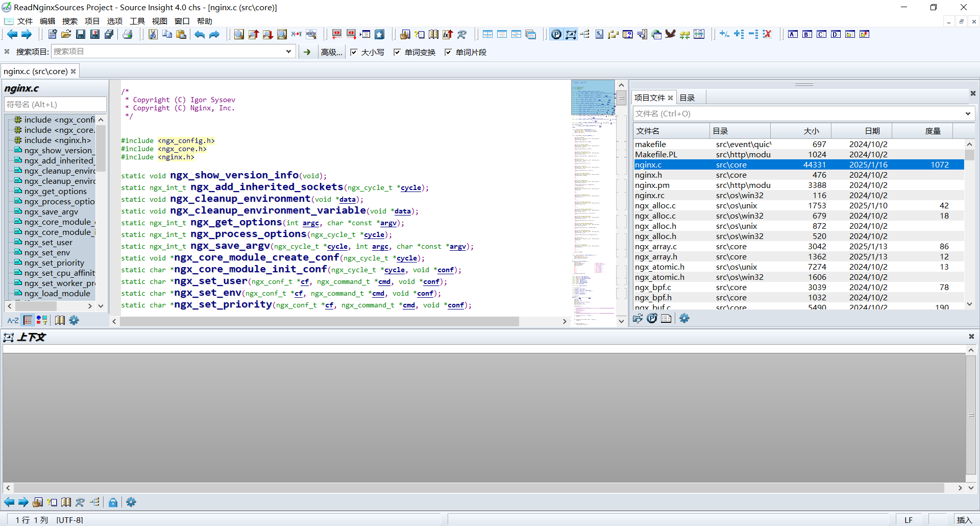Click the ngx_save_argv function declaration

[x=230, y=246]
